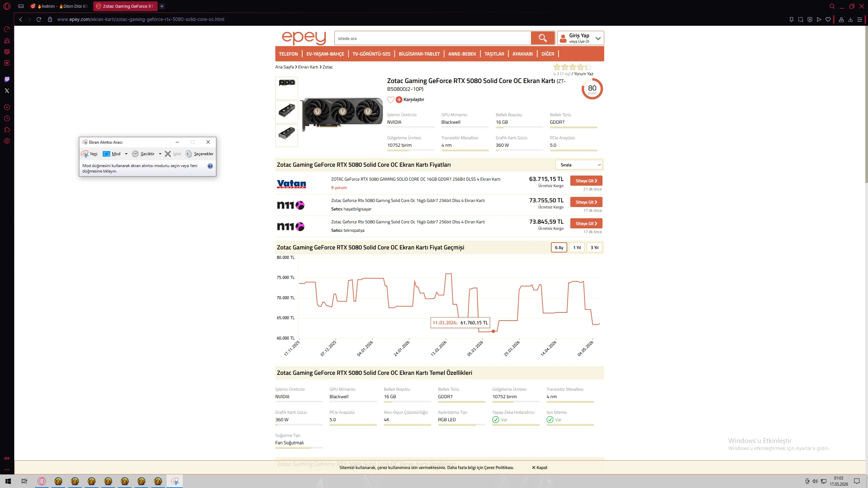
Task: Open the Player icon in sidebar
Action: coord(7,107)
